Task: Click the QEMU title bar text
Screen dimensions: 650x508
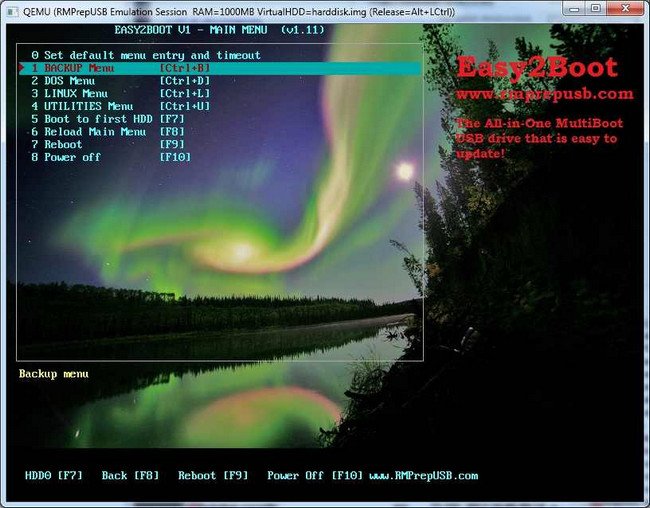Action: [x=239, y=12]
